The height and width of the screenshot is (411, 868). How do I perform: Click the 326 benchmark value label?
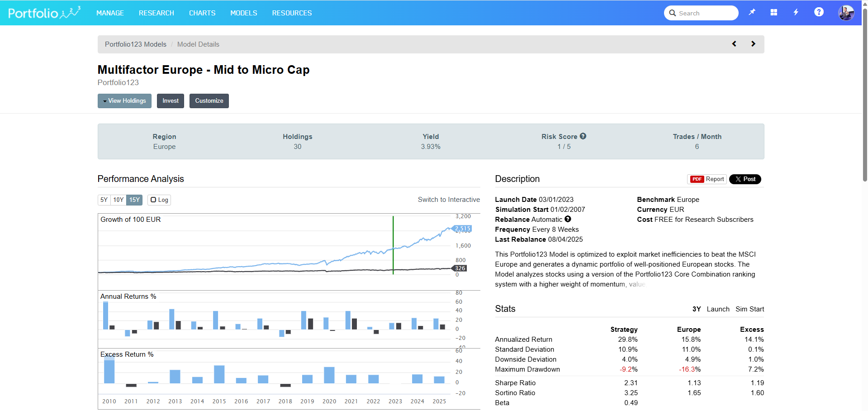coord(460,268)
